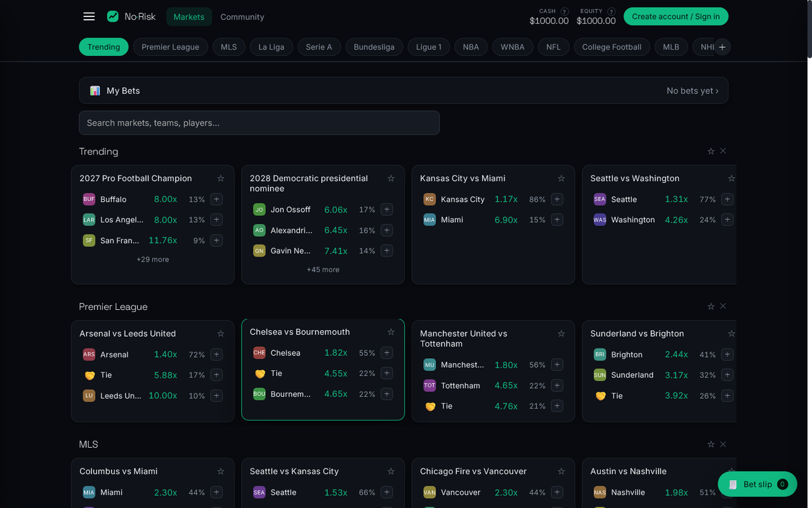Expand +29 more football champion options
Image resolution: width=812 pixels, height=508 pixels.
pyautogui.click(x=153, y=260)
